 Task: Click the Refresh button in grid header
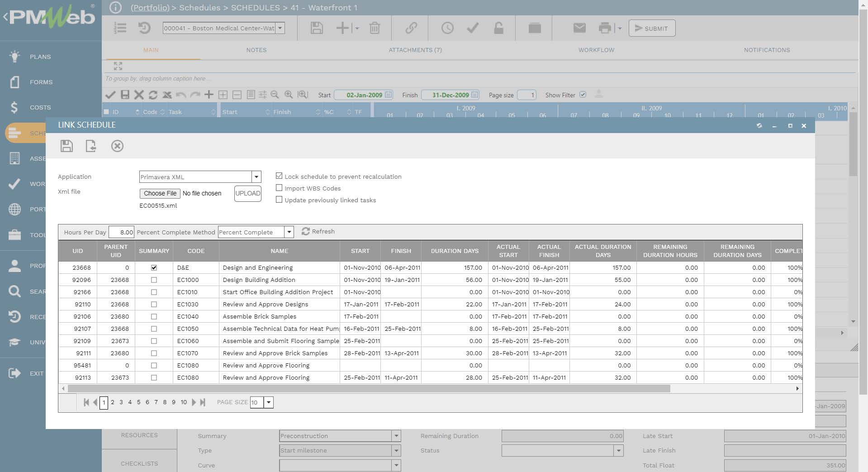[x=318, y=231]
